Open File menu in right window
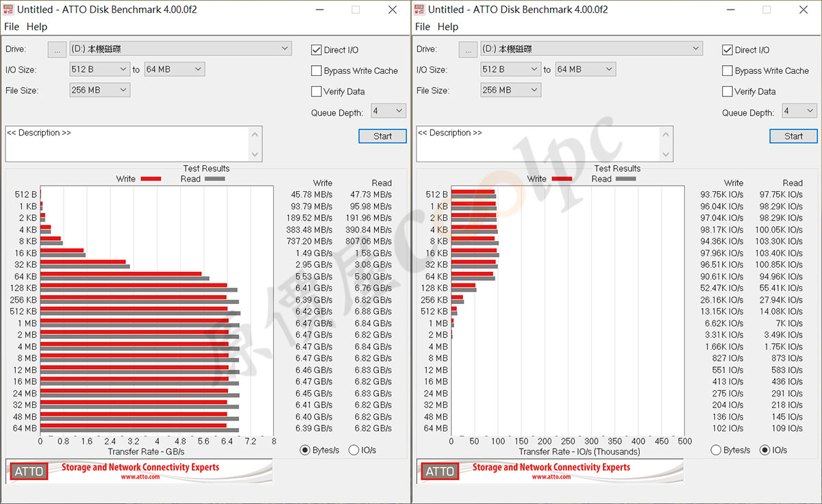This screenshot has width=822, height=504. pos(423,27)
